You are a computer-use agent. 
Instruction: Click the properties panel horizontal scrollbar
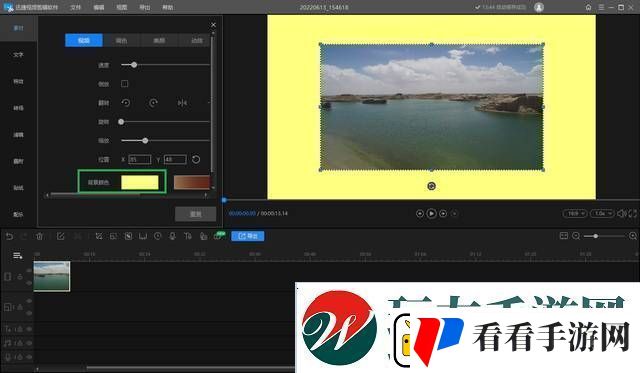[95, 195]
